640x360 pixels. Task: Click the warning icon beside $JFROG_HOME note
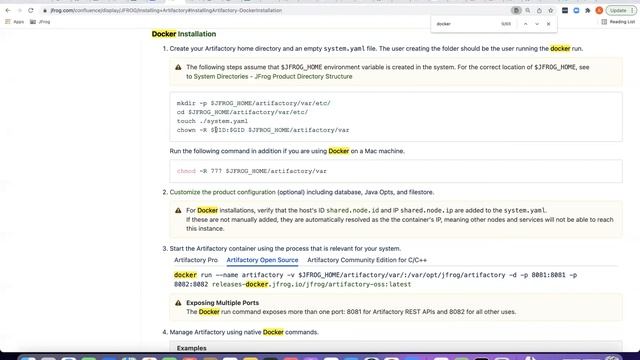tap(178, 67)
